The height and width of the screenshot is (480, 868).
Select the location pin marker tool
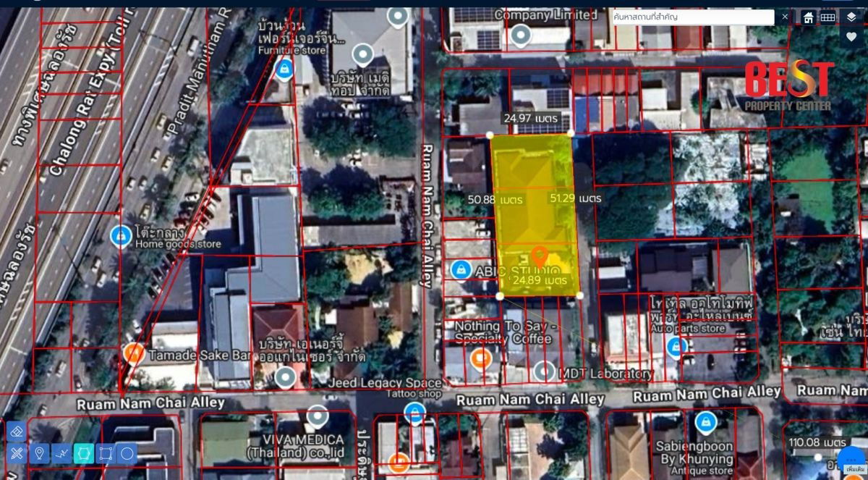tap(40, 454)
